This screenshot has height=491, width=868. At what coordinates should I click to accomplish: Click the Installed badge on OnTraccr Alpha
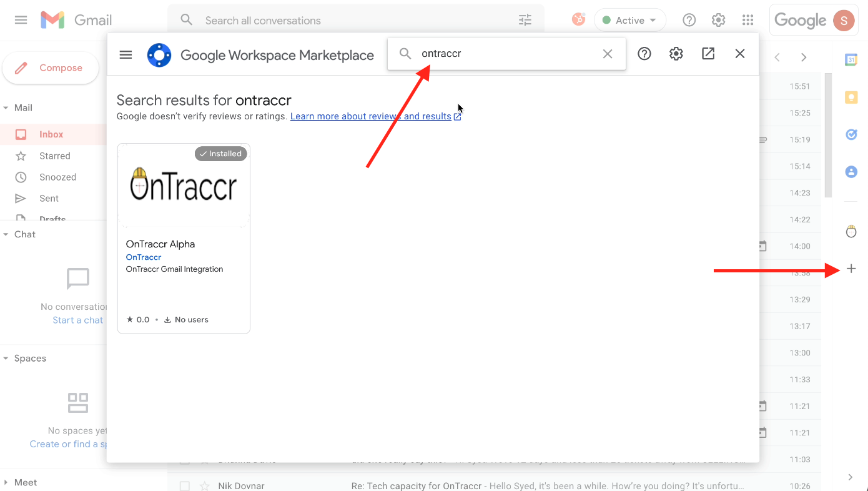tap(221, 154)
